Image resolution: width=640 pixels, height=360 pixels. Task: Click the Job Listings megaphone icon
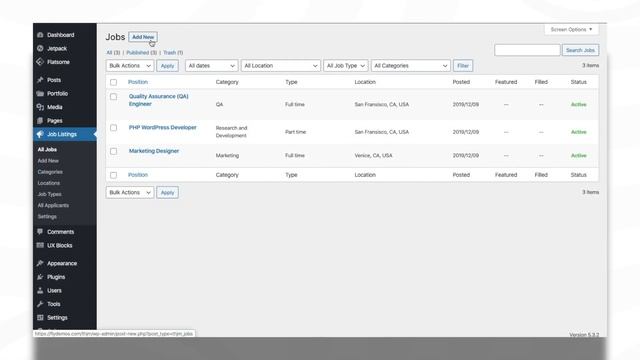point(40,134)
